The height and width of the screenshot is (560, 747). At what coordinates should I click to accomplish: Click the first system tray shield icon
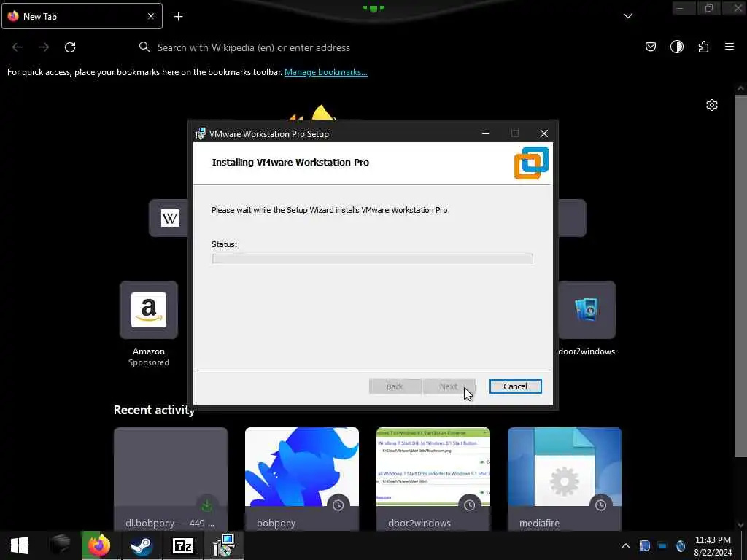645,546
